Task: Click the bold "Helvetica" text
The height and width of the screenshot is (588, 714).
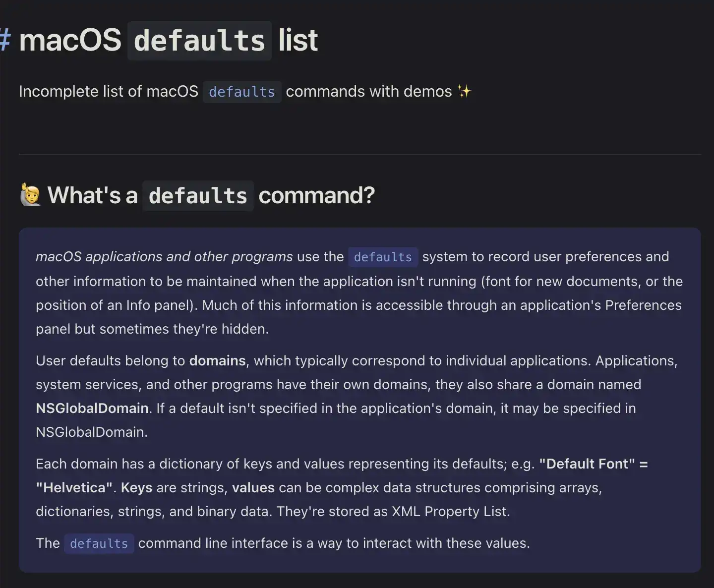Action: [x=74, y=487]
